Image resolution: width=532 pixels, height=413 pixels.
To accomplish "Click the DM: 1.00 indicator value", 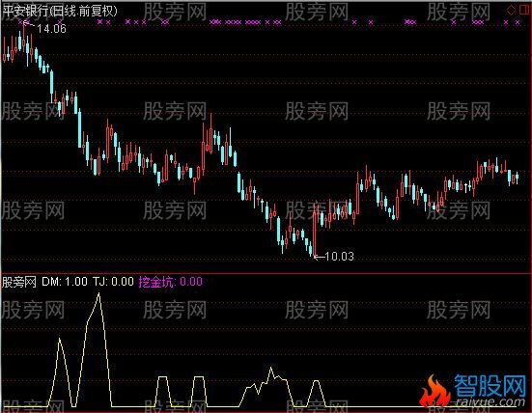I will (x=65, y=282).
